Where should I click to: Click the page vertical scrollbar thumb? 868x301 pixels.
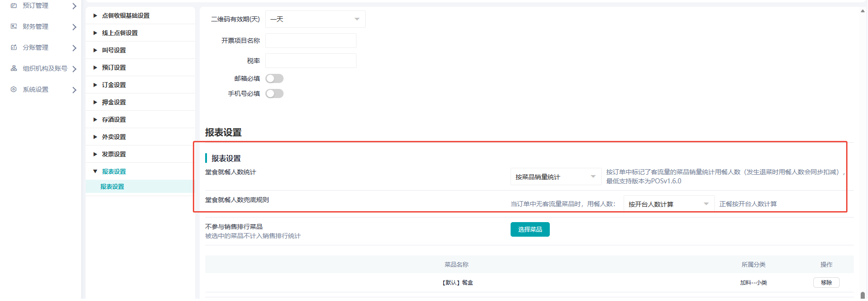(863, 296)
